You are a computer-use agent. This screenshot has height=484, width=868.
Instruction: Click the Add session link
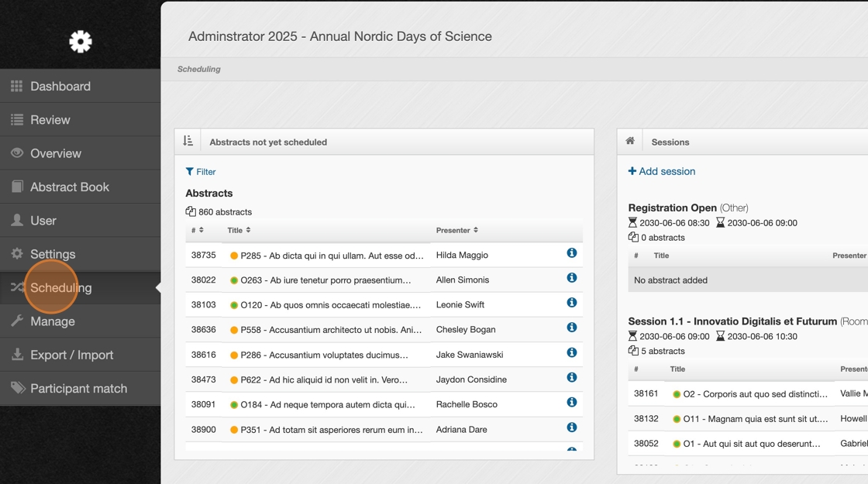point(662,171)
